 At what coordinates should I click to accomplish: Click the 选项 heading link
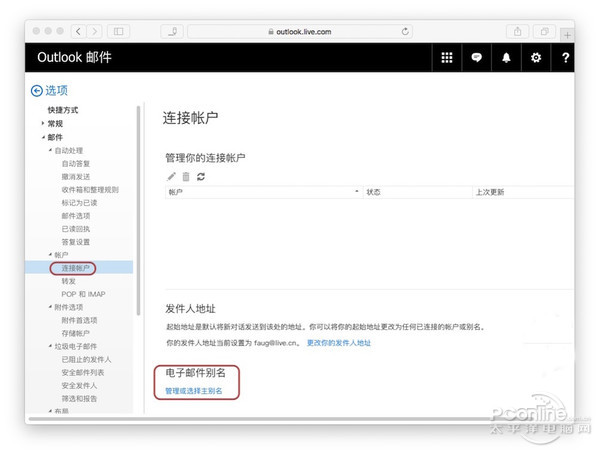56,91
